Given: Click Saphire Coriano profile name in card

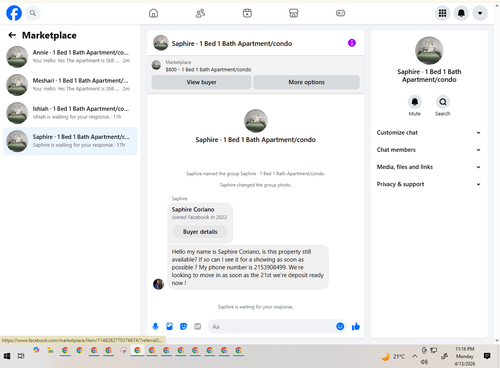Looking at the screenshot, I should (193, 209).
